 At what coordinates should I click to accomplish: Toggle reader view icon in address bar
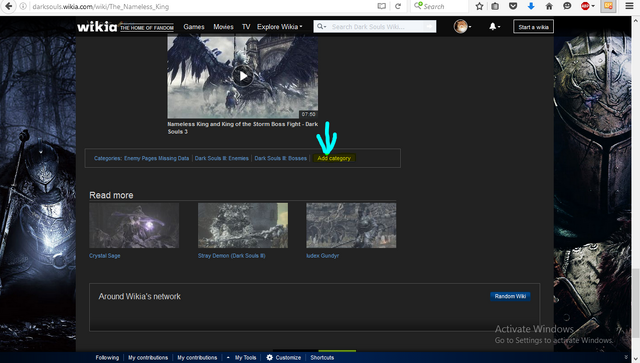pos(382,6)
